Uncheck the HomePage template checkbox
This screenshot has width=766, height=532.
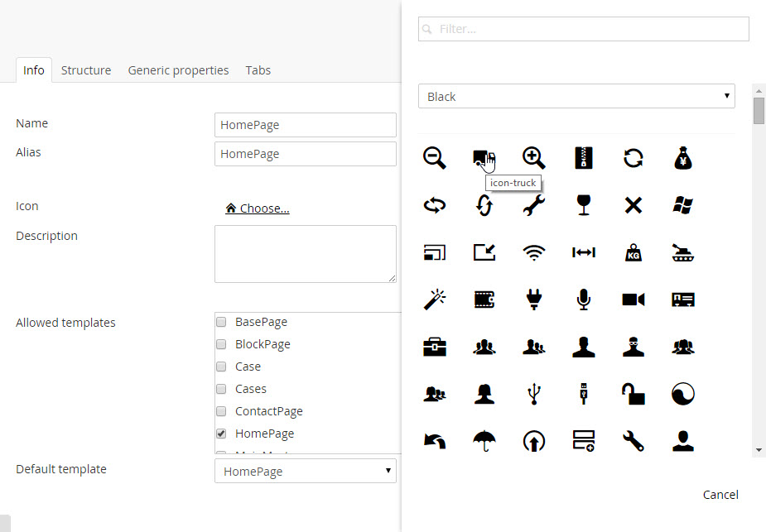(221, 434)
